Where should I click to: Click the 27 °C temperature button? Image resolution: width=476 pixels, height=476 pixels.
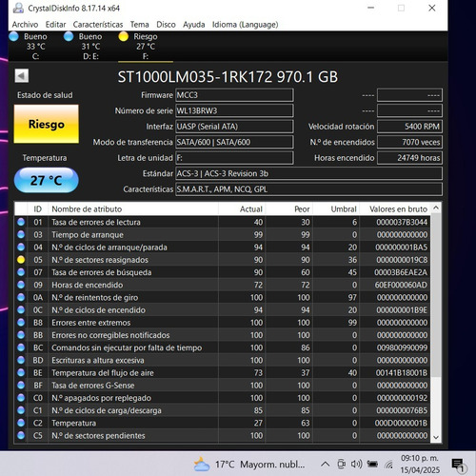47,180
